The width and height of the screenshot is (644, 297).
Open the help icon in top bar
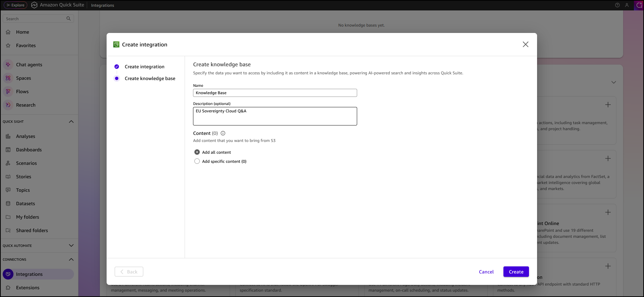click(617, 5)
